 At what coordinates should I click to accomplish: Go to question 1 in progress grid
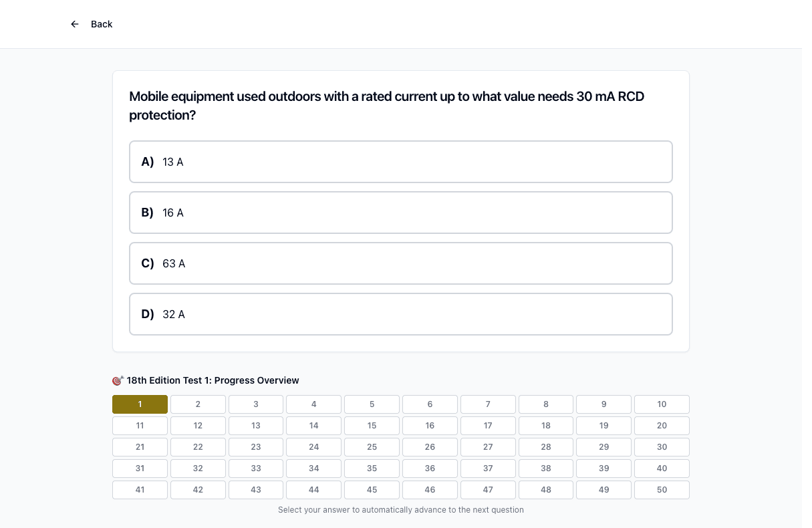pos(140,404)
